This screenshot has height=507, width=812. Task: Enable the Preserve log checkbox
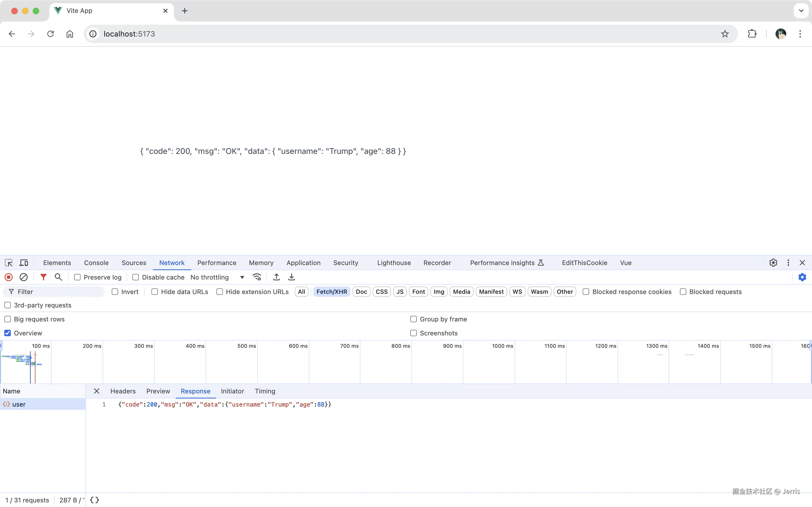[x=77, y=277]
